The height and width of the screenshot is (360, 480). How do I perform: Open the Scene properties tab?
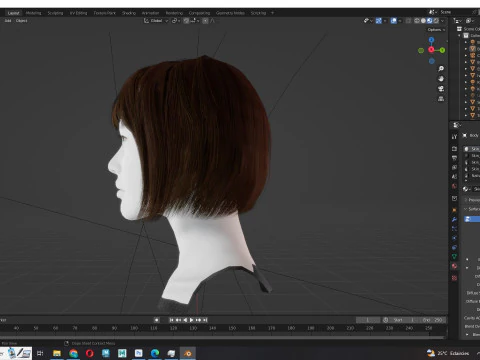point(454,177)
